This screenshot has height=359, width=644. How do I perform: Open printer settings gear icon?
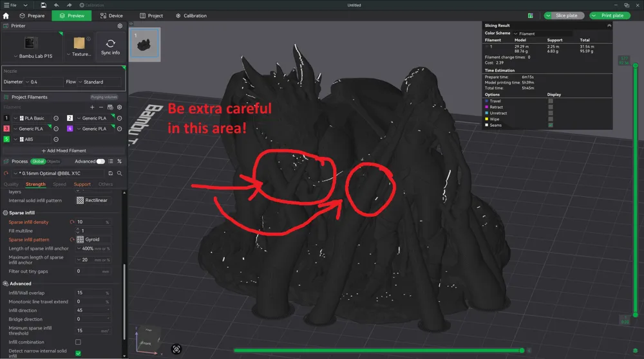point(120,26)
